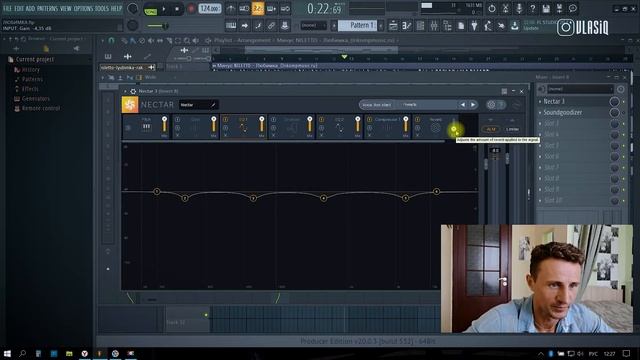Select the rightmost EQ node on curve
640x360 pixels.
click(436, 191)
